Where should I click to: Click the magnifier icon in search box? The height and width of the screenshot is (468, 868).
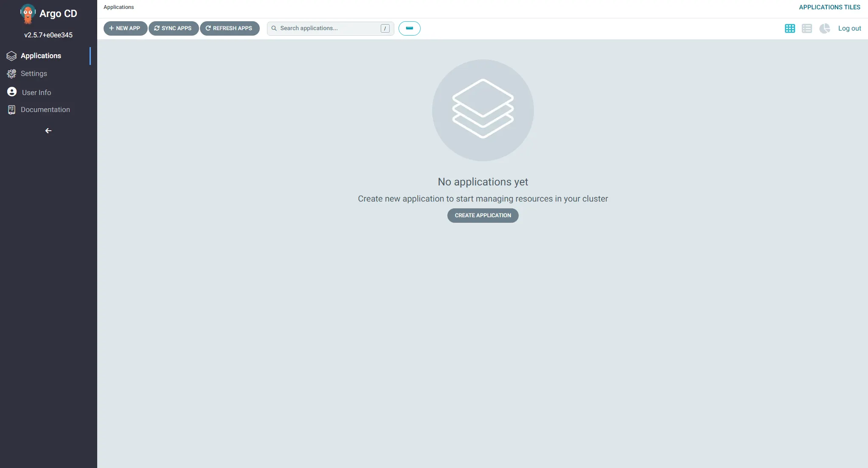point(274,28)
